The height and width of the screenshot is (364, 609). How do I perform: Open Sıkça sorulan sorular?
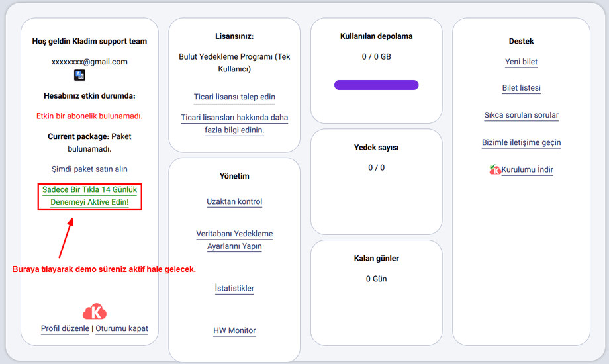(x=521, y=115)
